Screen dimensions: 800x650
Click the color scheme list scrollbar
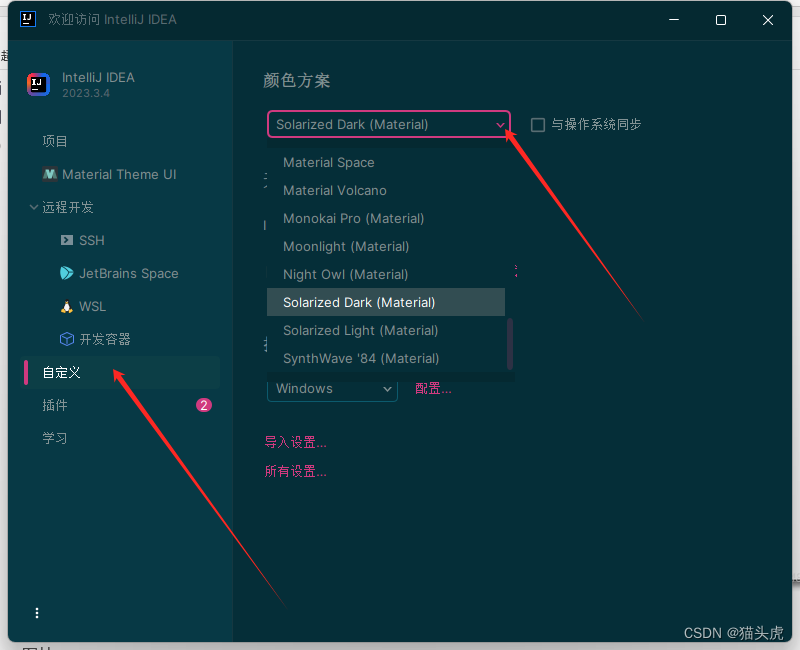tap(510, 344)
